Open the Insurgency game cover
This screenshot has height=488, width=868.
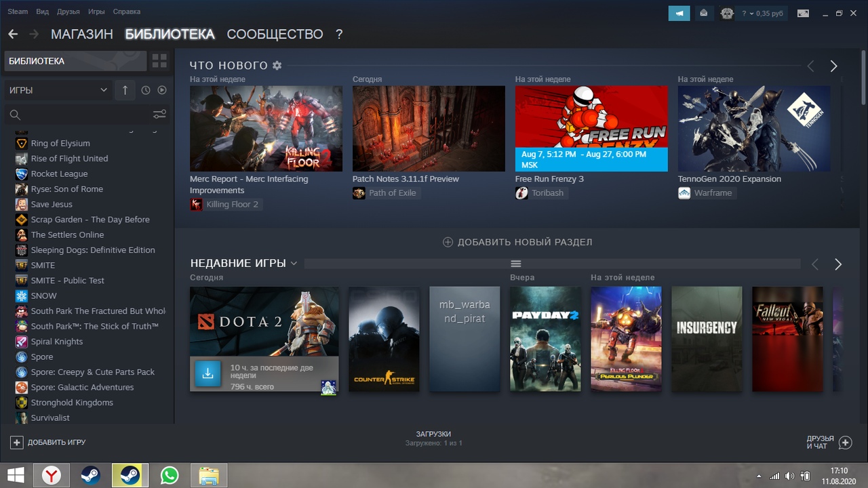pyautogui.click(x=707, y=339)
